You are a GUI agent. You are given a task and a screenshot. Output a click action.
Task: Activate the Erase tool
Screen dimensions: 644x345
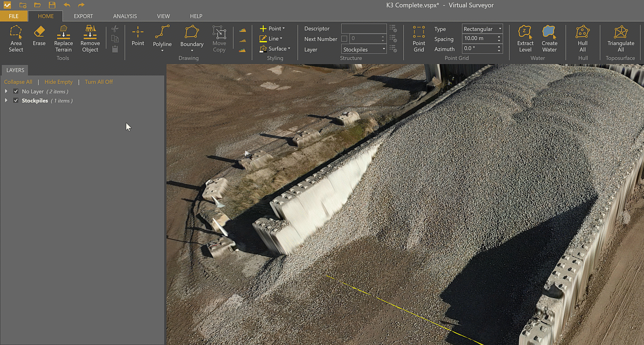pyautogui.click(x=39, y=36)
